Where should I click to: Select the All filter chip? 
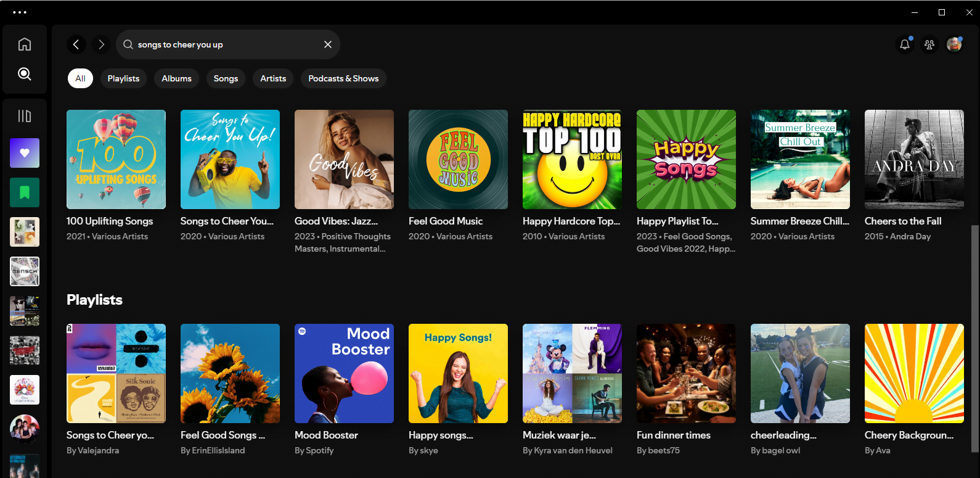click(80, 78)
